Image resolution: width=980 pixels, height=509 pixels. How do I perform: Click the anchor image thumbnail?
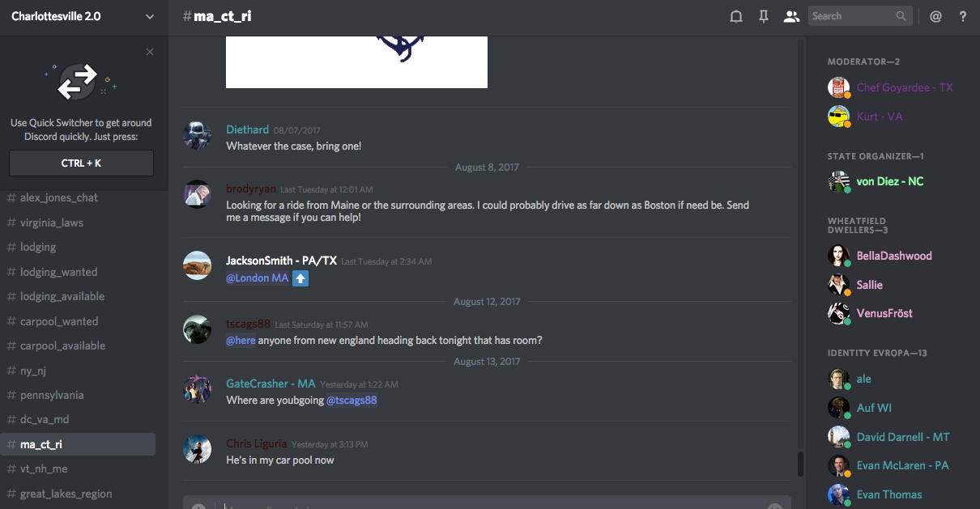tap(356, 62)
